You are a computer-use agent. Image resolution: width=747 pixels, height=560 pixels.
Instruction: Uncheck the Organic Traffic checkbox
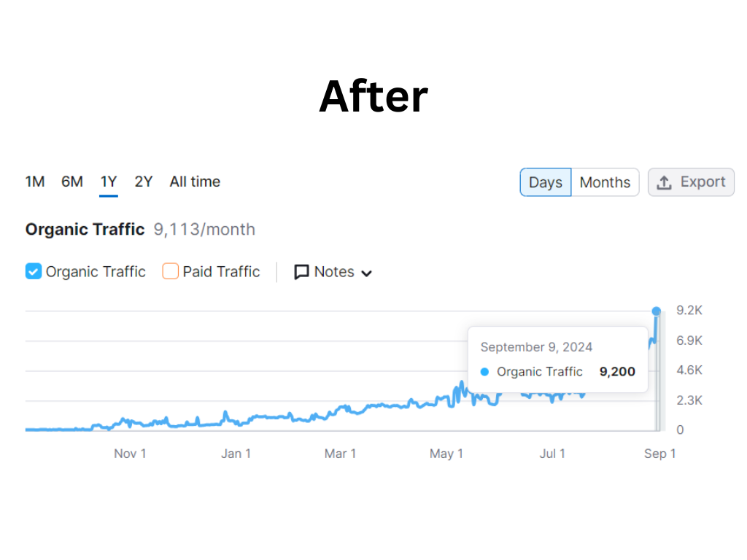pos(34,272)
